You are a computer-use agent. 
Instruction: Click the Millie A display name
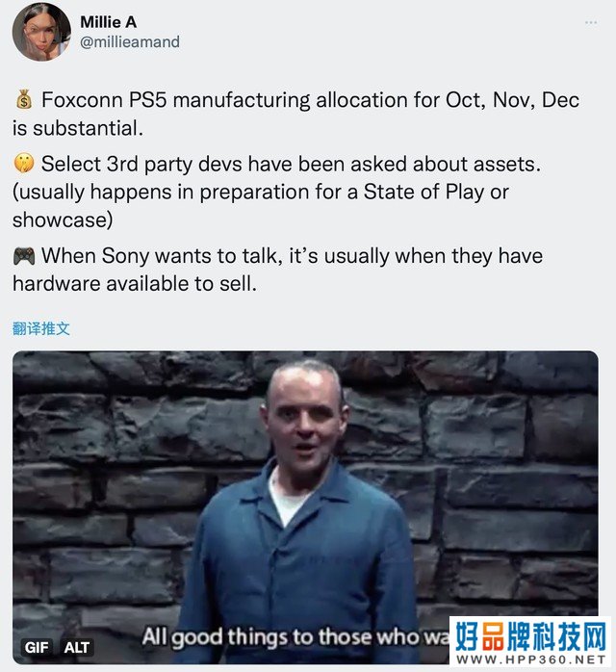click(x=109, y=22)
